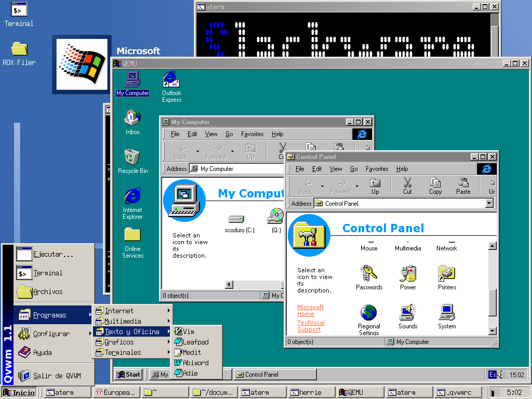Expand the Internet submenu
The height and width of the screenshot is (399, 532).
[x=132, y=311]
